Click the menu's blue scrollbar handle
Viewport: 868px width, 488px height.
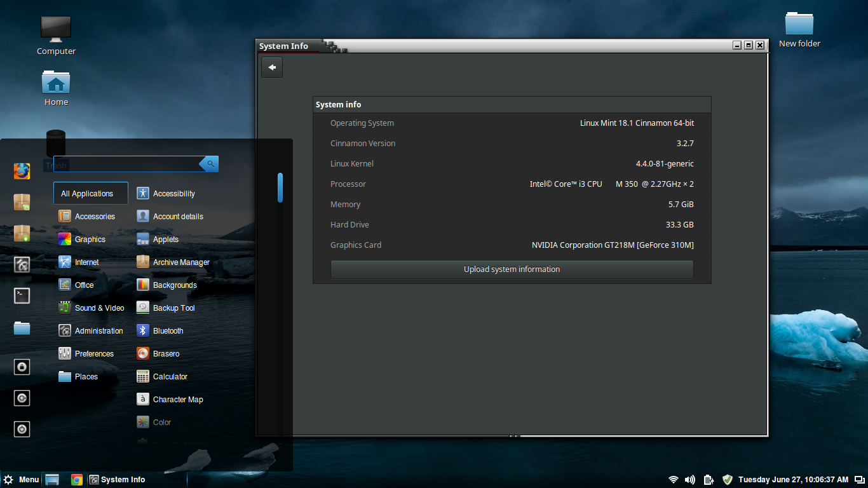[280, 187]
